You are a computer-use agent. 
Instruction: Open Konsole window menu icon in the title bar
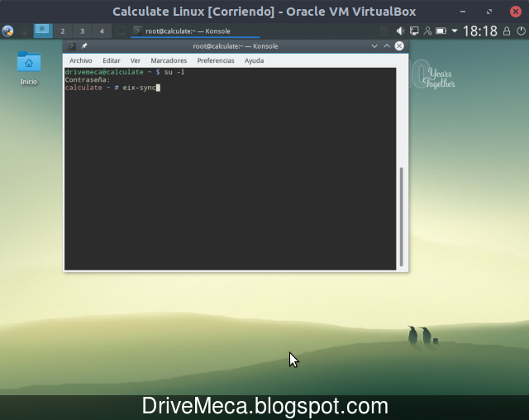71,45
